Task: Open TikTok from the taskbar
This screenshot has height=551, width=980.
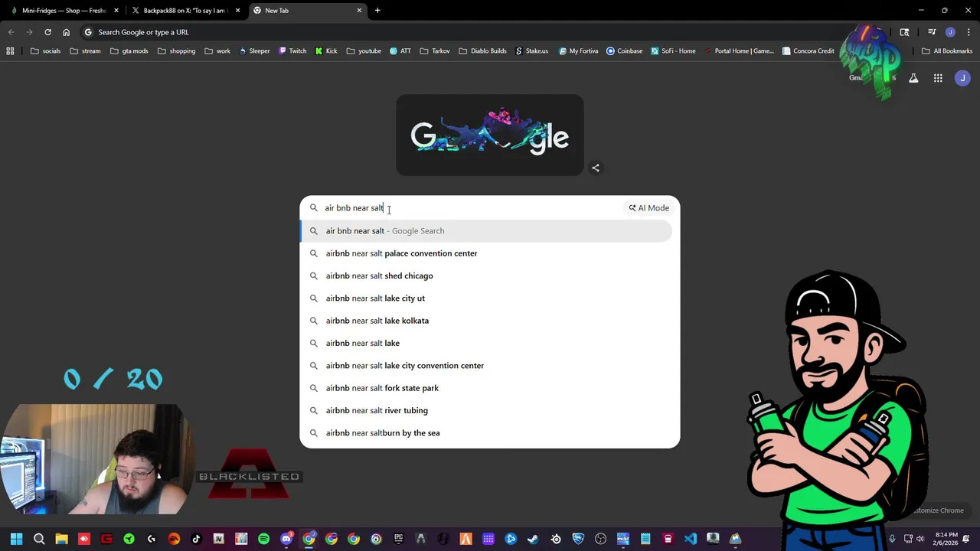Action: point(196,539)
